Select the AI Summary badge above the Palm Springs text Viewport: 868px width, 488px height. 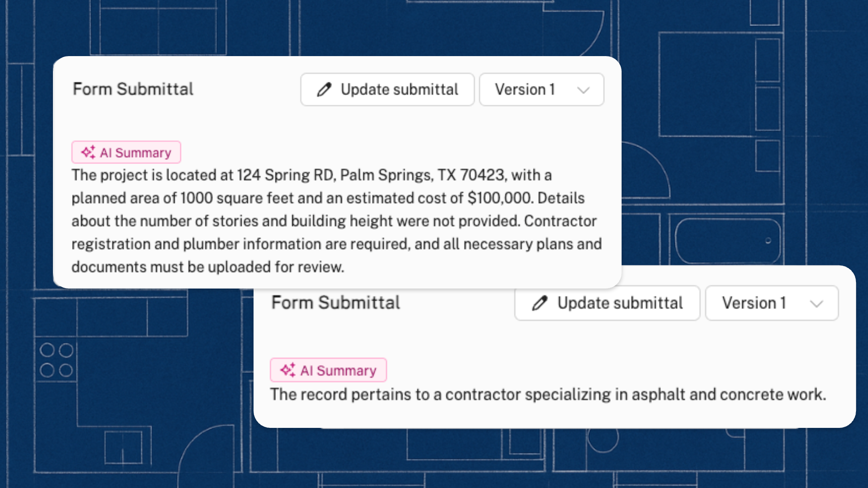(126, 152)
